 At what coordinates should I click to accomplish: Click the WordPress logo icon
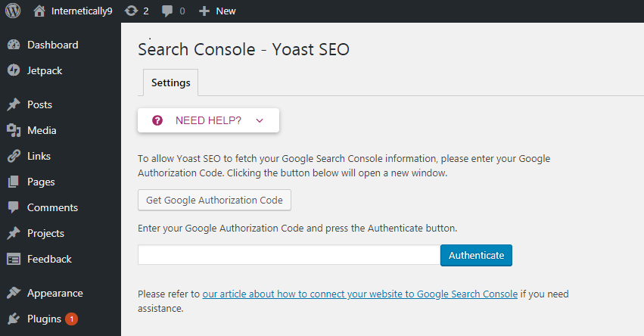tap(13, 11)
